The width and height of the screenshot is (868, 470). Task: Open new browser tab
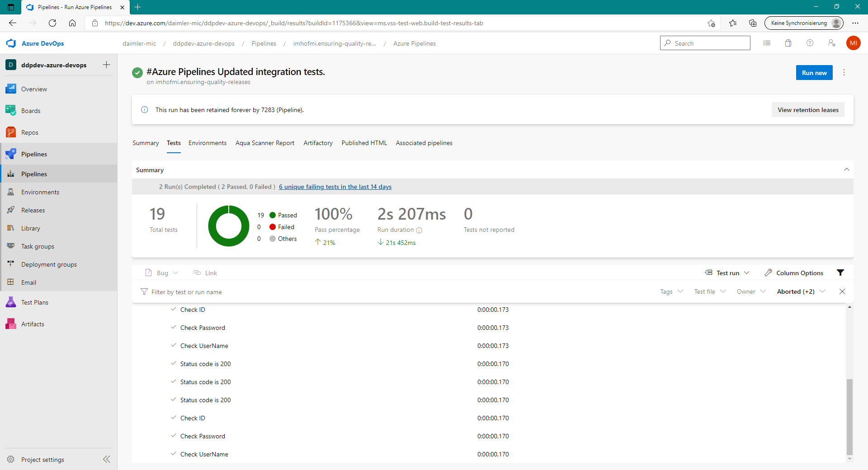click(x=138, y=7)
